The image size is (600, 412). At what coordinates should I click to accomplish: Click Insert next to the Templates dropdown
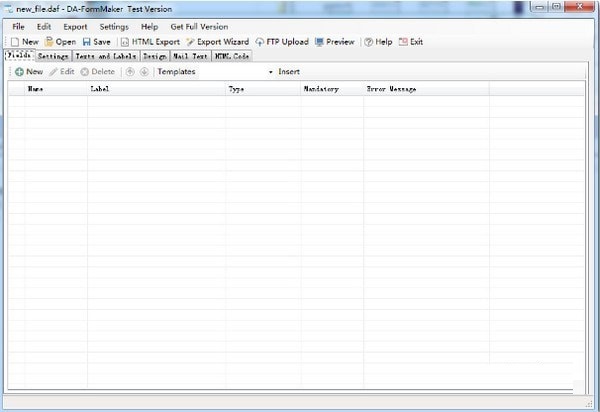[x=289, y=72]
